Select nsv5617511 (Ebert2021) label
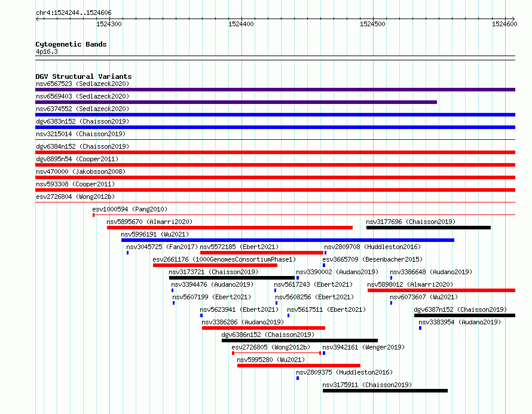The width and height of the screenshot is (532, 414). tap(326, 309)
